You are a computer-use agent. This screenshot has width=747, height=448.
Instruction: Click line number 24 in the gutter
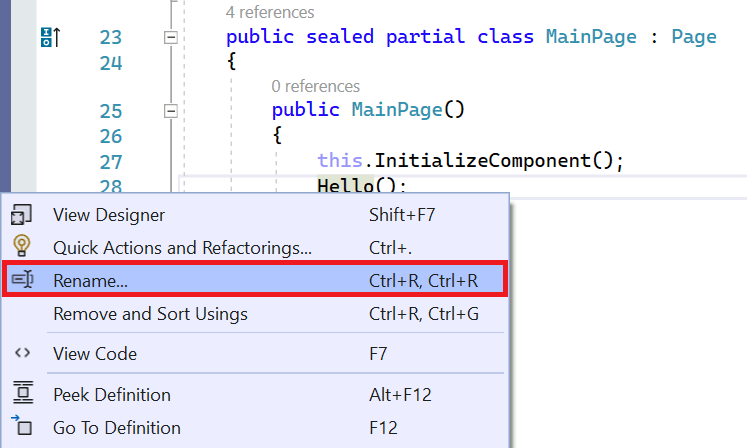tap(111, 63)
